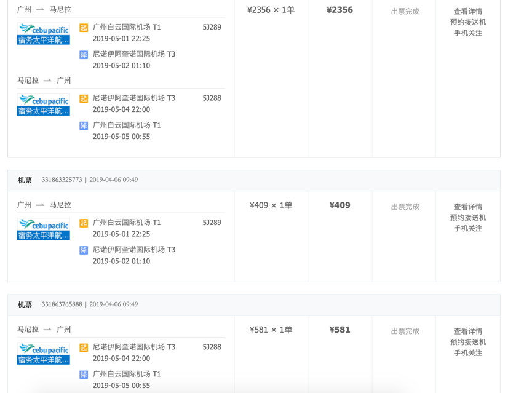Click 手机关注 for the ¥581 order
This screenshot has height=393, width=532.
[x=468, y=353]
